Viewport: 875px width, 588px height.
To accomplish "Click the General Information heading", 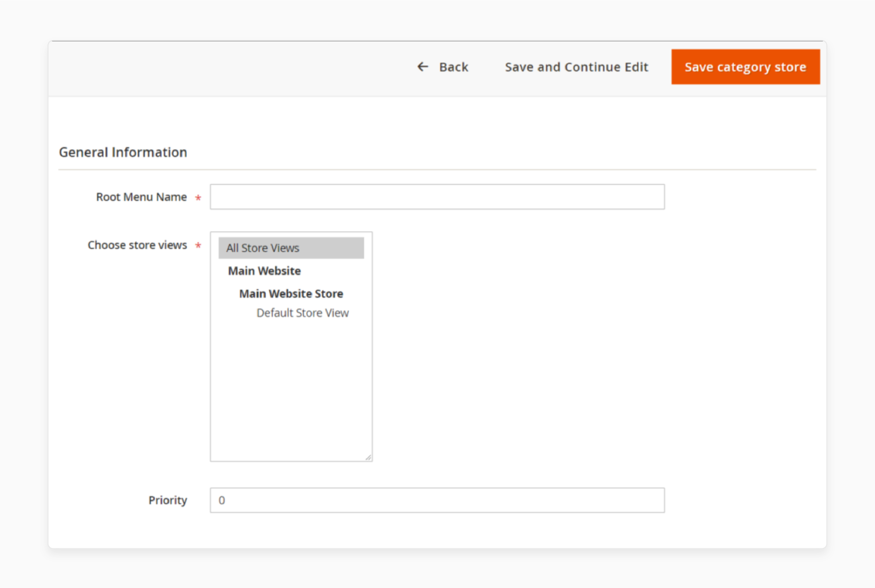I will pyautogui.click(x=123, y=152).
